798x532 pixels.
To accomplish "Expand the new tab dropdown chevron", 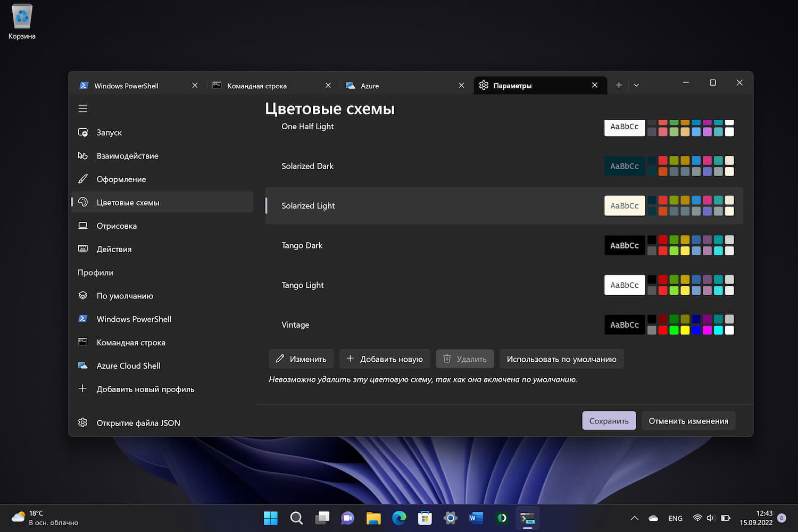I will click(x=636, y=85).
